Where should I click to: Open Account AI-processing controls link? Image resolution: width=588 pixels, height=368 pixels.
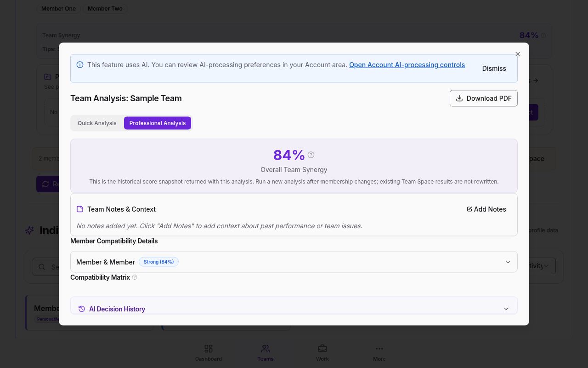[407, 65]
